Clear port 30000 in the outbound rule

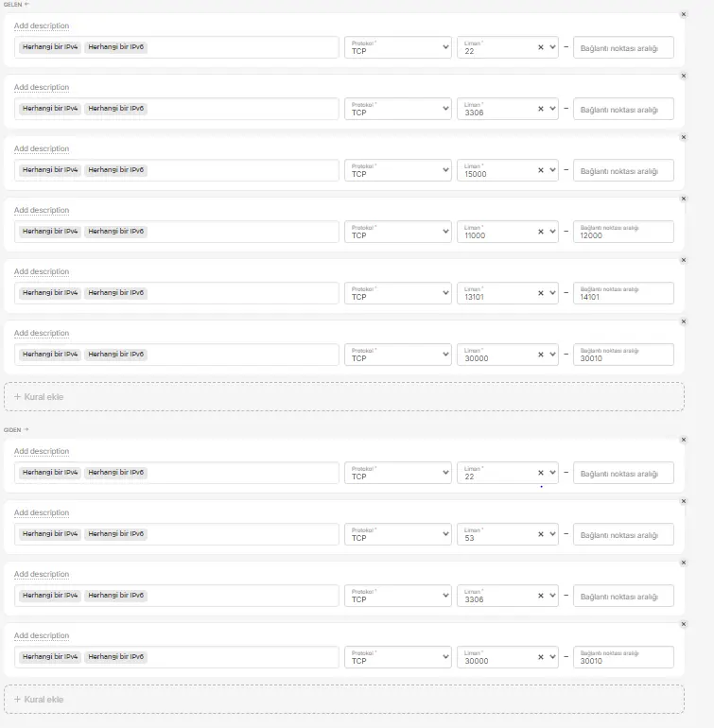541,657
